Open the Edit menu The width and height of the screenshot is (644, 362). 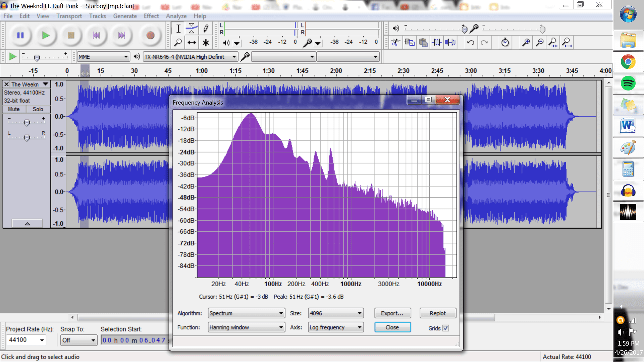(x=24, y=16)
